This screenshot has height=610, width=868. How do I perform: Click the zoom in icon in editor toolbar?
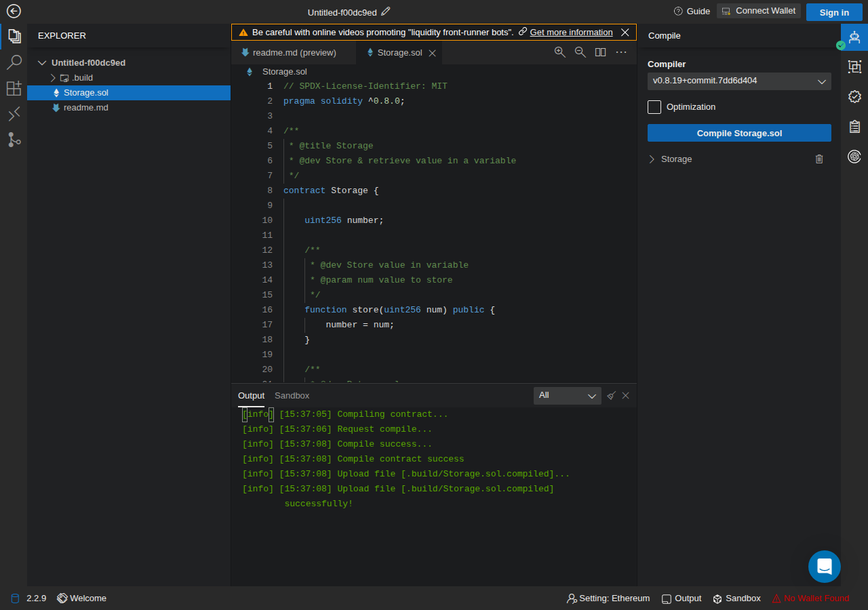coord(559,52)
